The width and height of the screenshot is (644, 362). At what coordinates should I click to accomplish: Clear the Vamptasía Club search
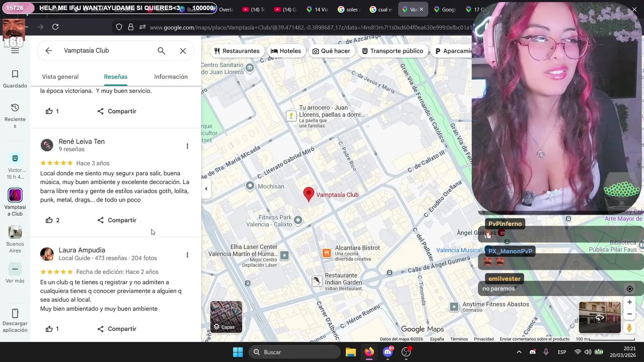[x=183, y=51]
